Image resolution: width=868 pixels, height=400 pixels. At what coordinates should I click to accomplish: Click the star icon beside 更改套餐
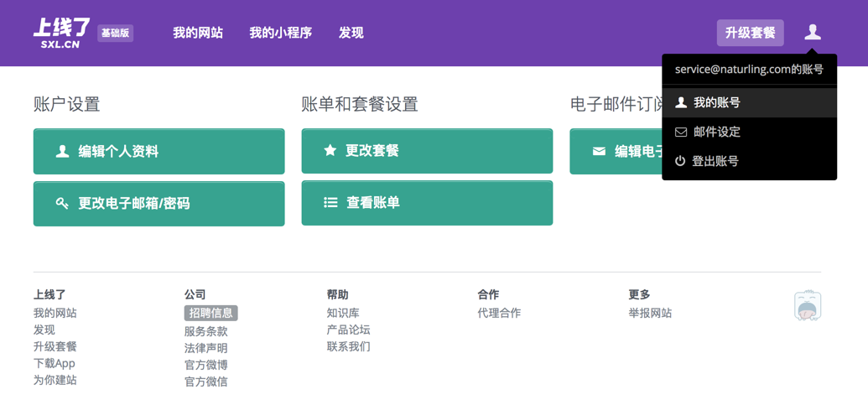coord(330,151)
